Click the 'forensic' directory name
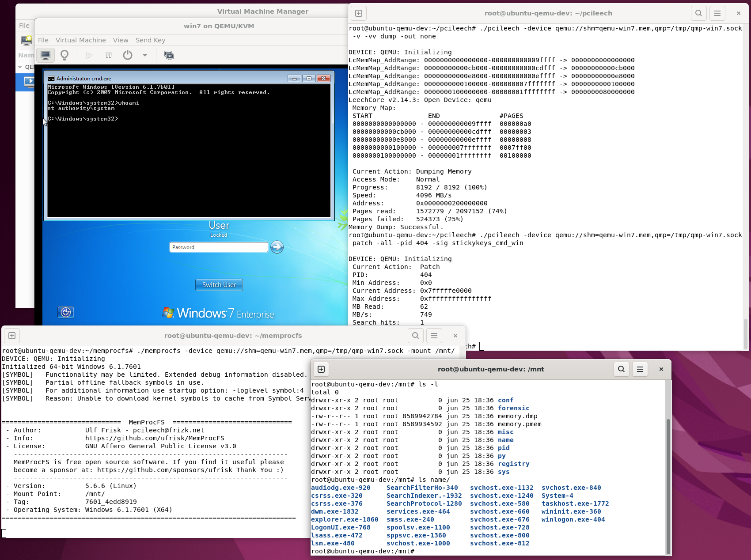The width and height of the screenshot is (751, 560). (513, 408)
